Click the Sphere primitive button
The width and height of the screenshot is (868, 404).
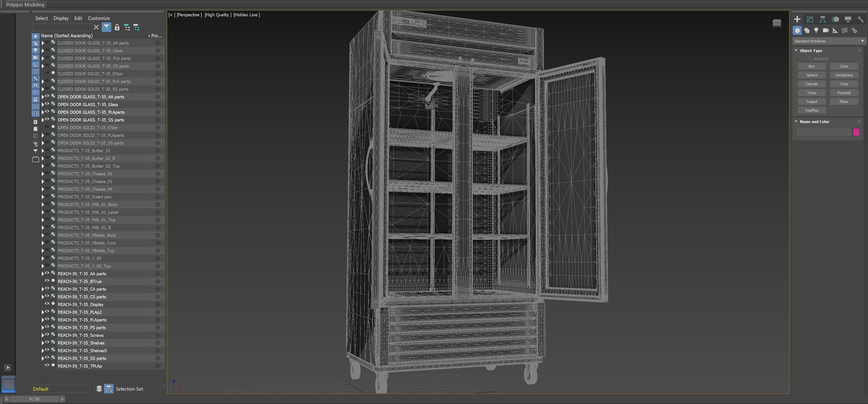(x=811, y=75)
